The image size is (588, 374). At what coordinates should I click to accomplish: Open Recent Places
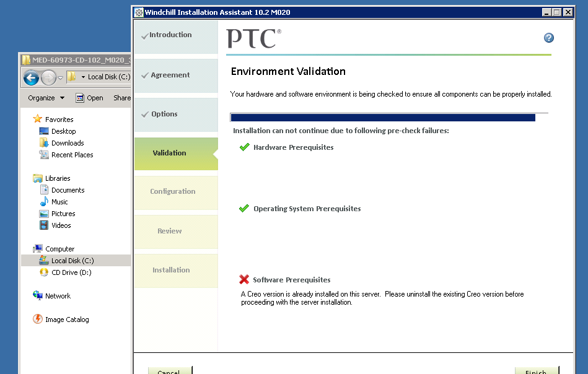[72, 155]
